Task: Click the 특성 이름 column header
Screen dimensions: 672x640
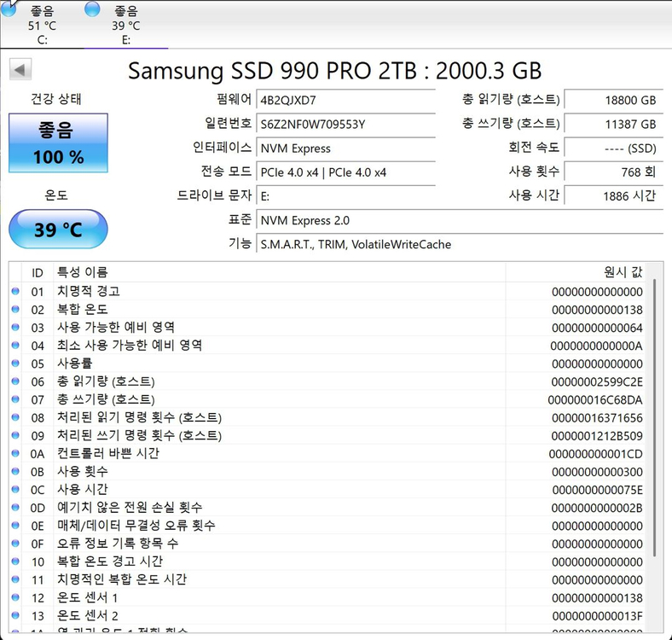Action: [280, 272]
